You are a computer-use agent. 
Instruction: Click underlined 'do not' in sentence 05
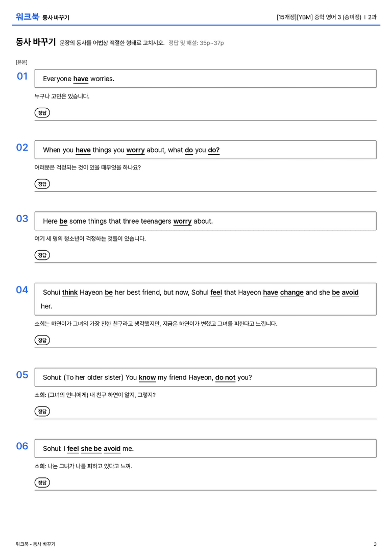pos(226,378)
